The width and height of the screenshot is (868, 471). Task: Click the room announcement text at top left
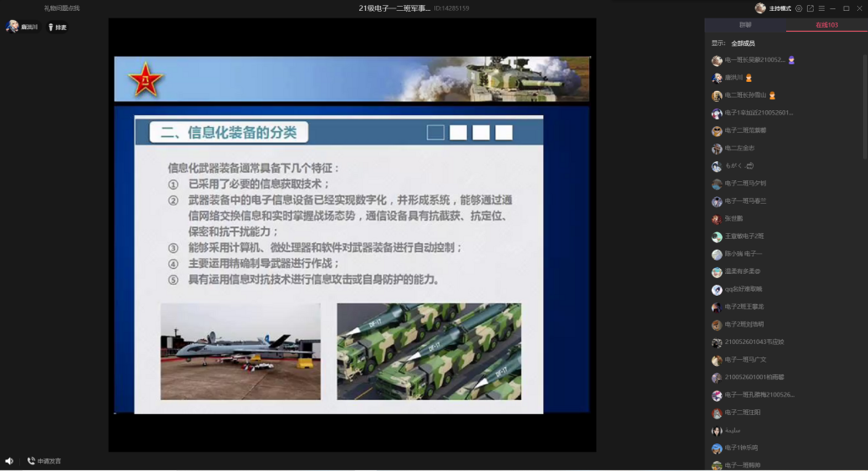62,8
